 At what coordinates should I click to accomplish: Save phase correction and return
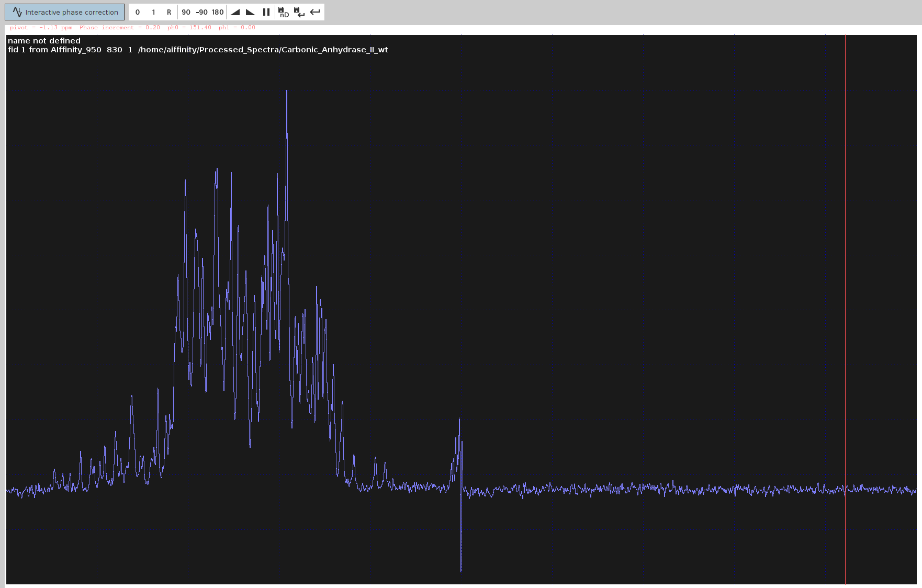coord(299,12)
